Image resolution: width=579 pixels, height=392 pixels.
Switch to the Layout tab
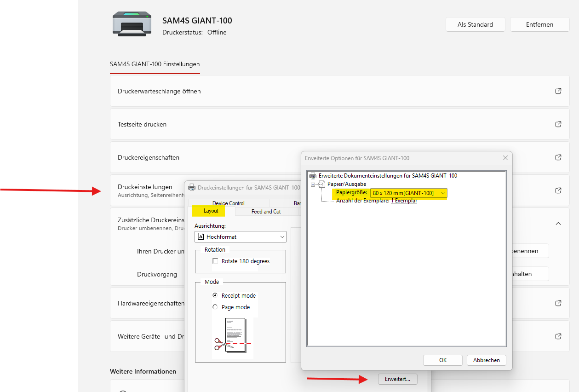coord(211,211)
